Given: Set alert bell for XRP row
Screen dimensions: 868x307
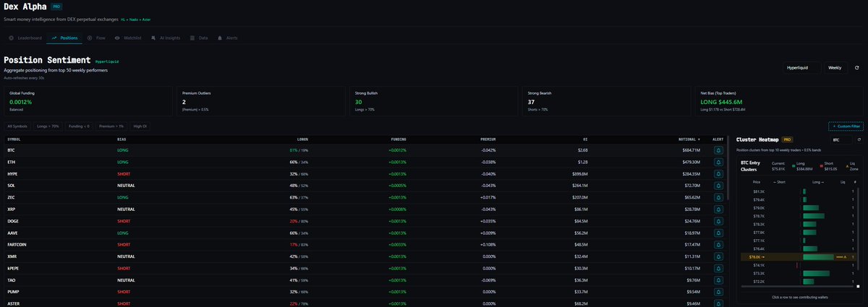Looking at the screenshot, I should coord(718,209).
